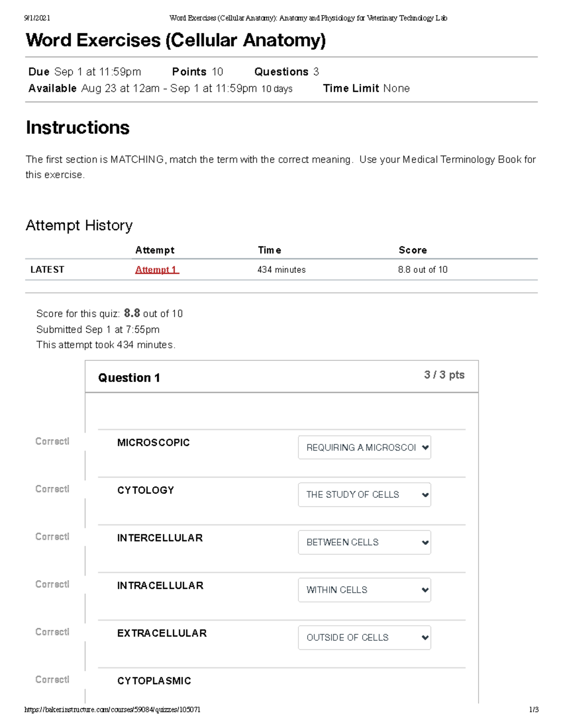Click the CYTOPLASMIC term label
Image resolution: width=563 pixels, height=728 pixels.
[x=154, y=681]
